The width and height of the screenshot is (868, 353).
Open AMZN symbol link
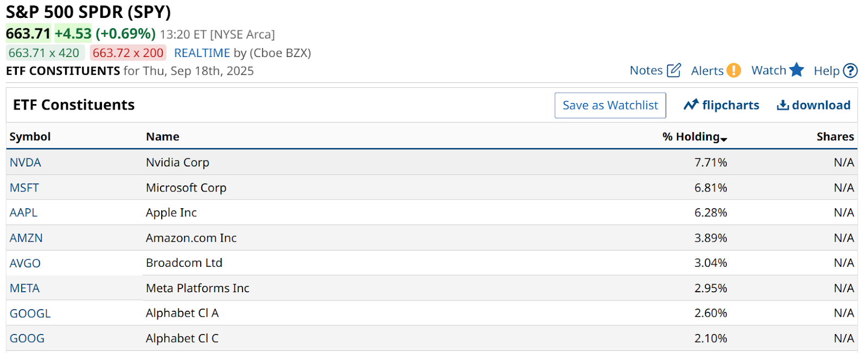(26, 238)
